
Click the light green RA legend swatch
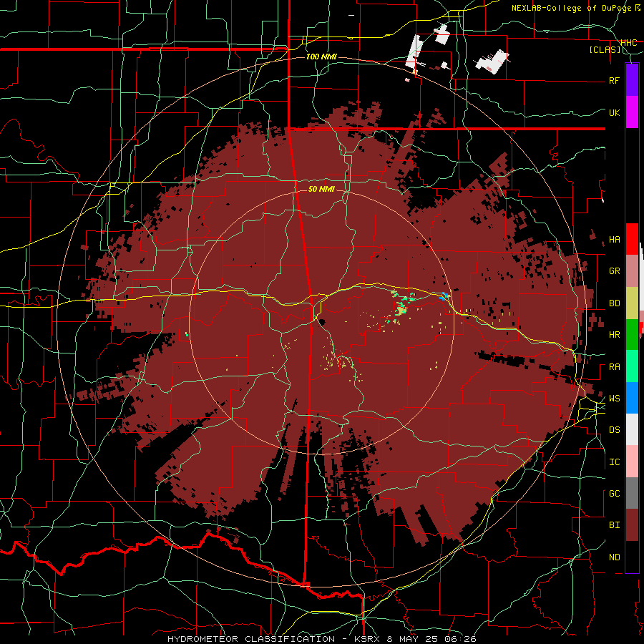tap(632, 366)
